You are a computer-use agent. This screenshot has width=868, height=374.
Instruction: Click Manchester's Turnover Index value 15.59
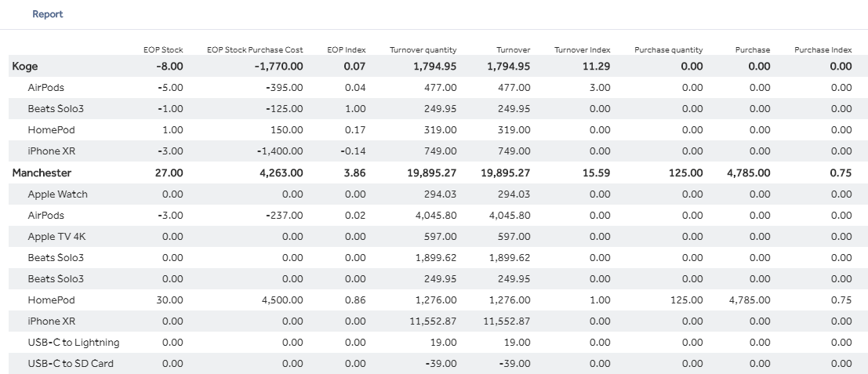point(596,172)
